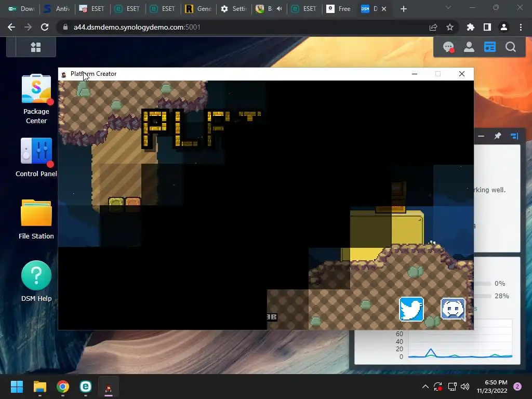
Task: Open Chrome profile avatar icon
Action: point(504,27)
